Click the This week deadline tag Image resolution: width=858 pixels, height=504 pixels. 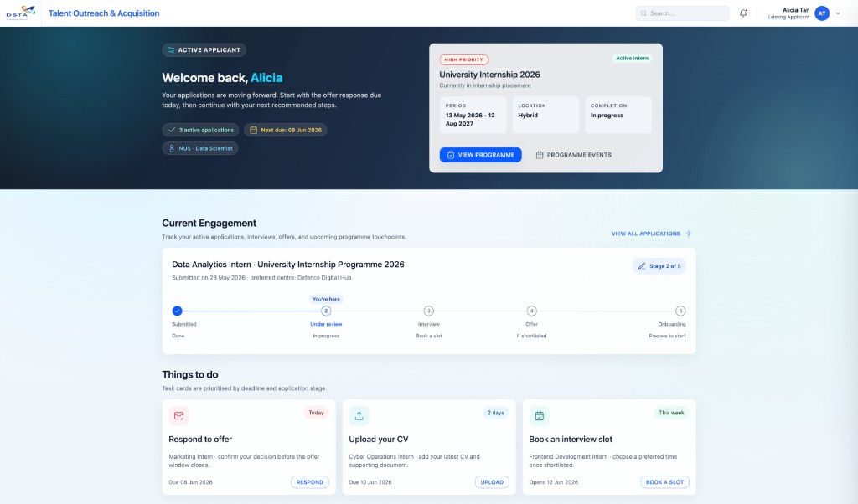[x=671, y=413]
